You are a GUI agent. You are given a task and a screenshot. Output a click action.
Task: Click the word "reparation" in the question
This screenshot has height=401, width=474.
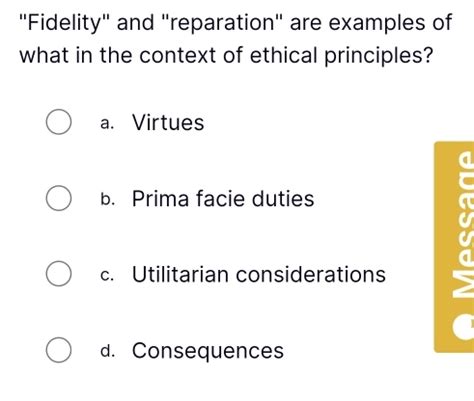point(222,23)
